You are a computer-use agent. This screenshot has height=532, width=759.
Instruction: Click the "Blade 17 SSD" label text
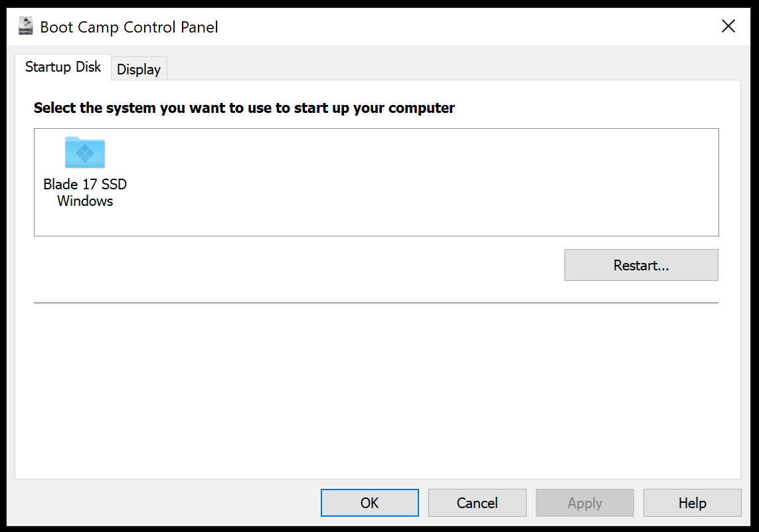[85, 184]
